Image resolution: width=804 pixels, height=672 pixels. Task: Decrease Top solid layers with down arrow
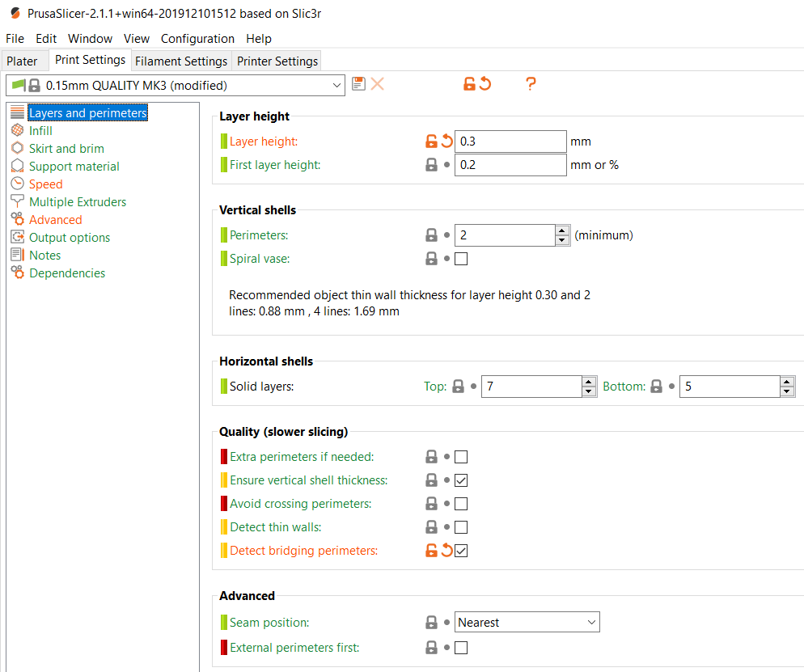pos(589,391)
